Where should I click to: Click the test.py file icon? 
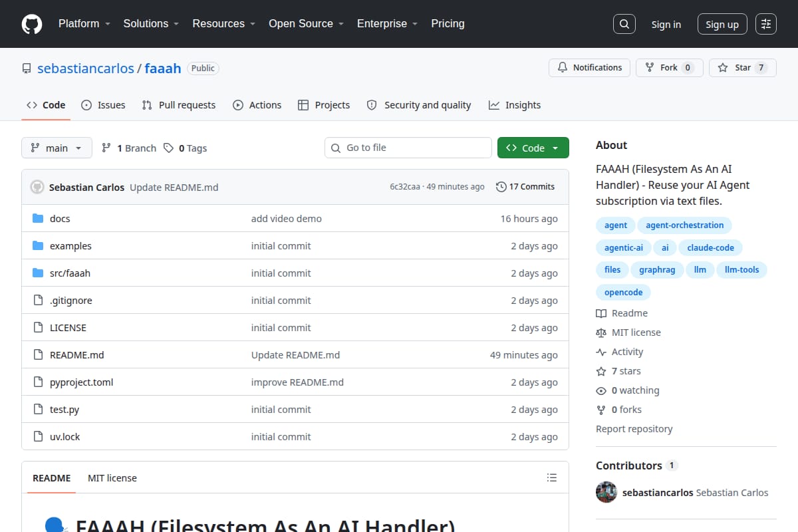[38, 409]
